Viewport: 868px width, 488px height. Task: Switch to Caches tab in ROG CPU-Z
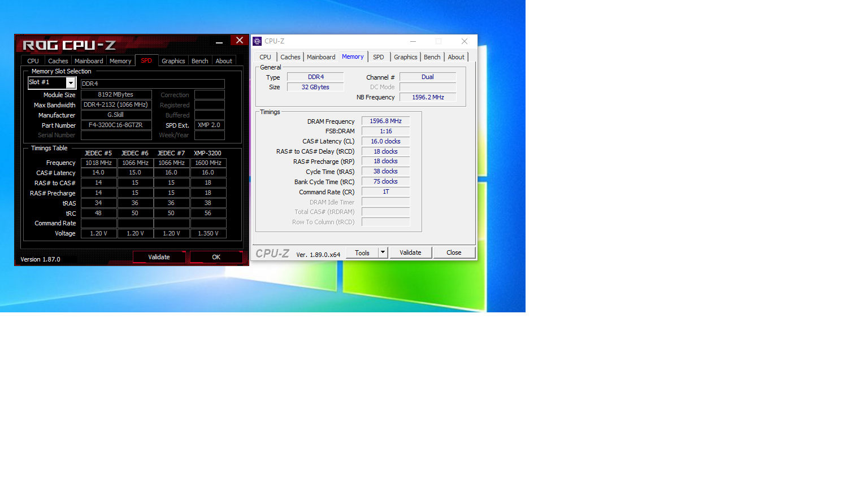[x=58, y=61]
